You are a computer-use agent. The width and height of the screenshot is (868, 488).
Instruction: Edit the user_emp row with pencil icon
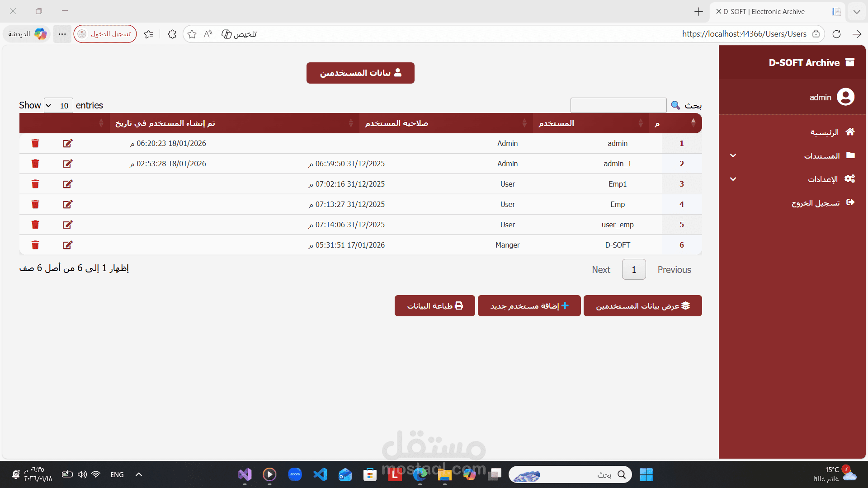coord(68,225)
